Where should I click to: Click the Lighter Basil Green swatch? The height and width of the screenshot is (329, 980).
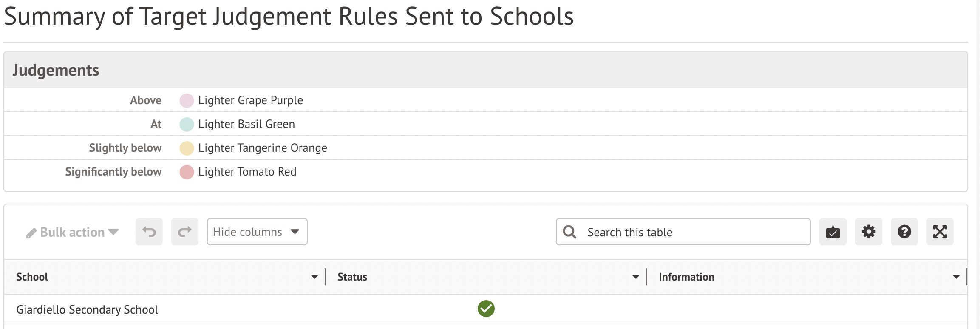pyautogui.click(x=187, y=125)
